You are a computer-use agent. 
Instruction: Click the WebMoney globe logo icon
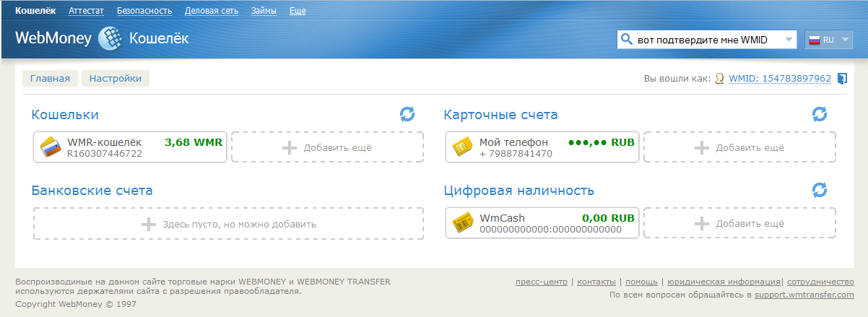click(110, 38)
